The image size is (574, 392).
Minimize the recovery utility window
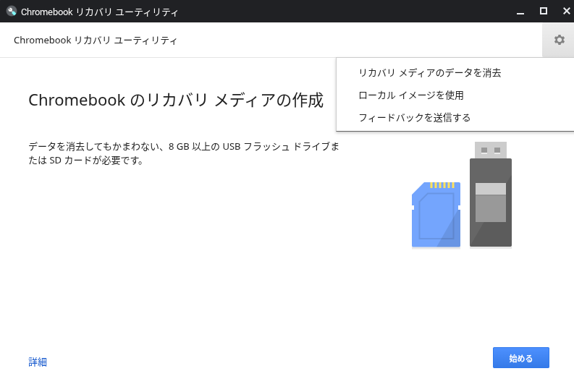point(520,12)
